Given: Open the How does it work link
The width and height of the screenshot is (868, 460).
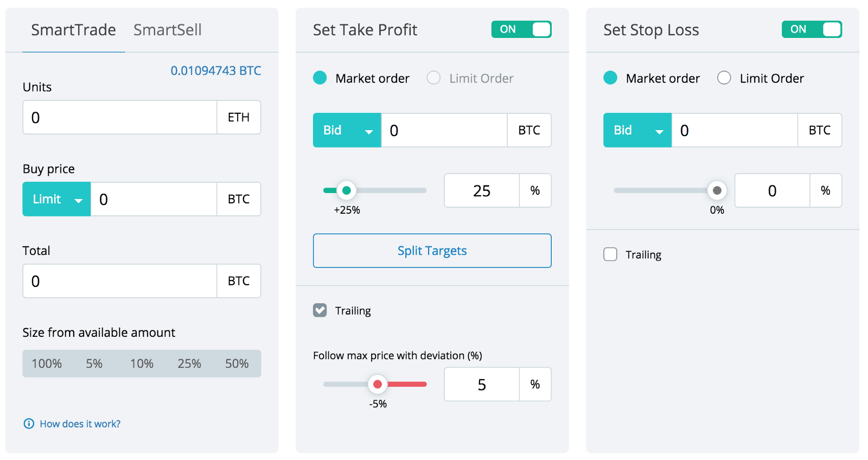Looking at the screenshot, I should pos(80,424).
